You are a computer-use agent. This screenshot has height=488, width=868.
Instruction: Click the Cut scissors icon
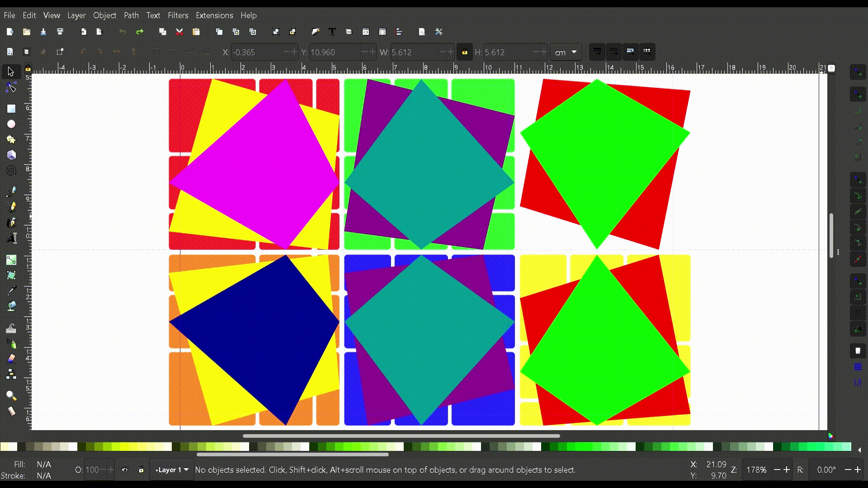(x=179, y=32)
